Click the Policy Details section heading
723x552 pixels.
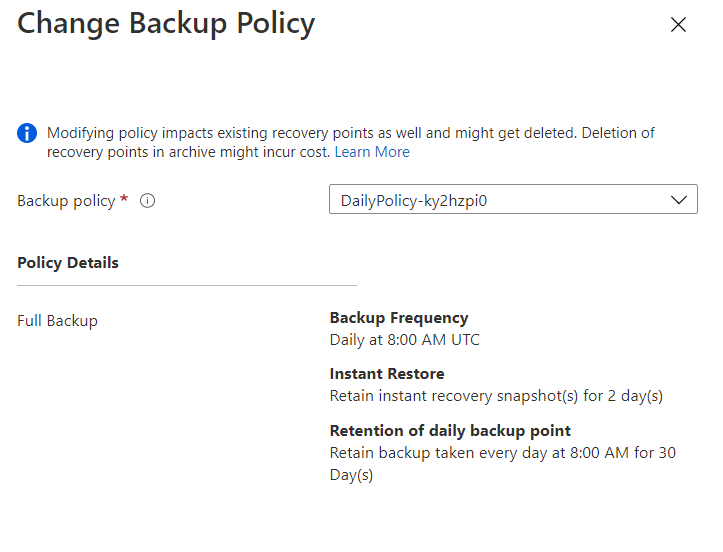coord(68,263)
